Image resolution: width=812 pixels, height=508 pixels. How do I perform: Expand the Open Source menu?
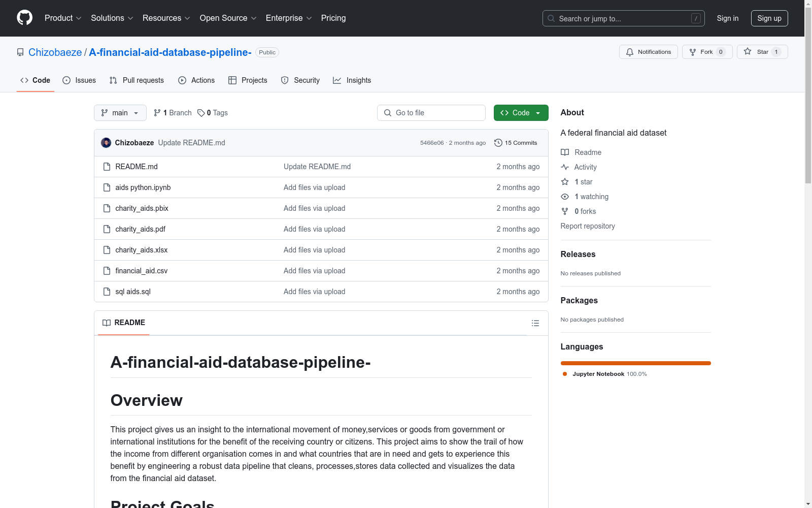(x=228, y=18)
